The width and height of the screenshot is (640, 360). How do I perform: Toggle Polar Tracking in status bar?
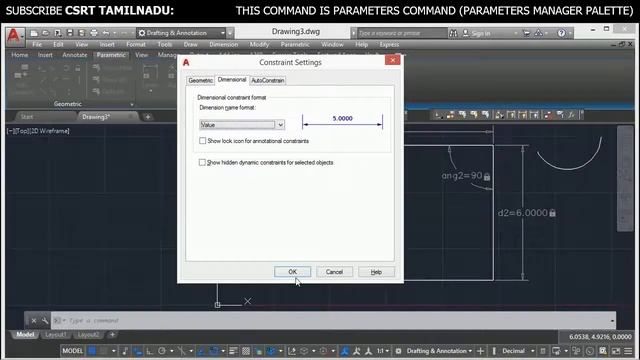[x=162, y=351]
